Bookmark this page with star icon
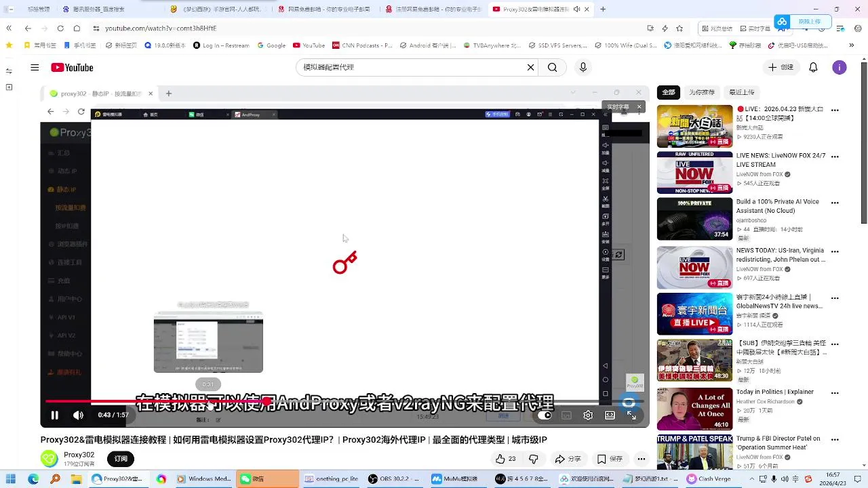Viewport: 868px width, 488px height. click(679, 28)
